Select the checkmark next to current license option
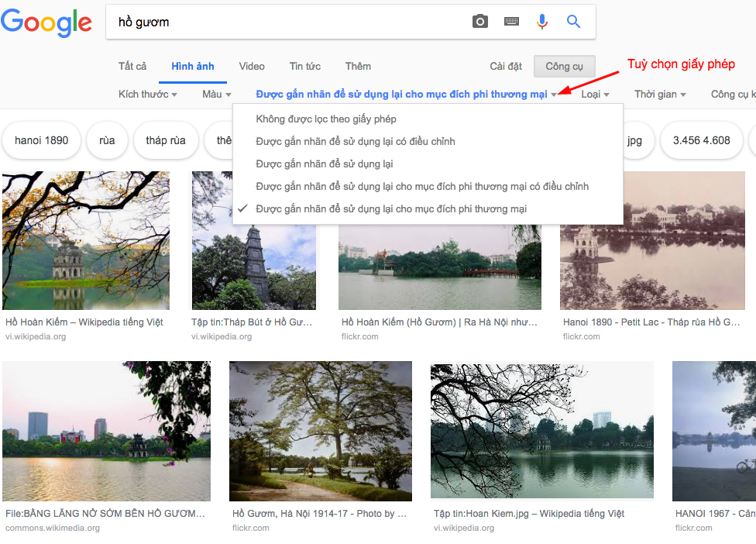The height and width of the screenshot is (544, 756). pos(243,208)
